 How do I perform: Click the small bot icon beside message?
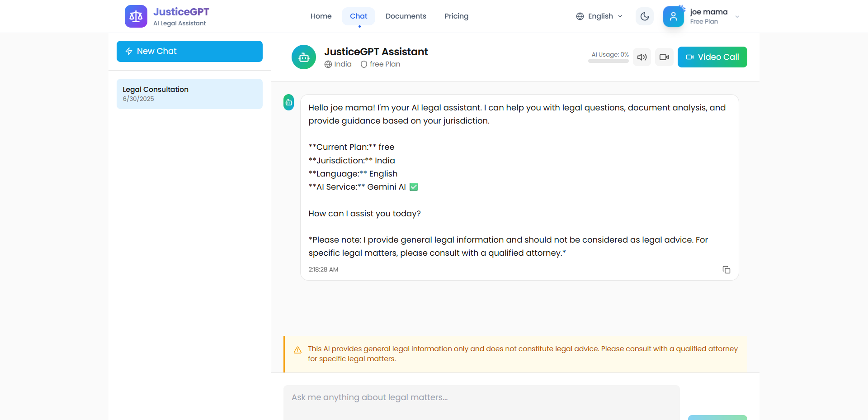click(x=289, y=102)
